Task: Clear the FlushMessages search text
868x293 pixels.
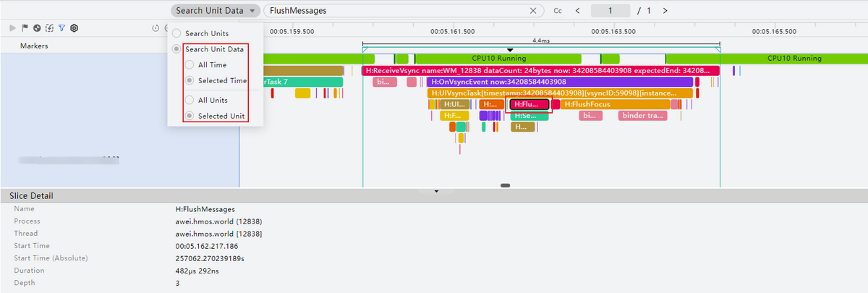Action: [533, 11]
